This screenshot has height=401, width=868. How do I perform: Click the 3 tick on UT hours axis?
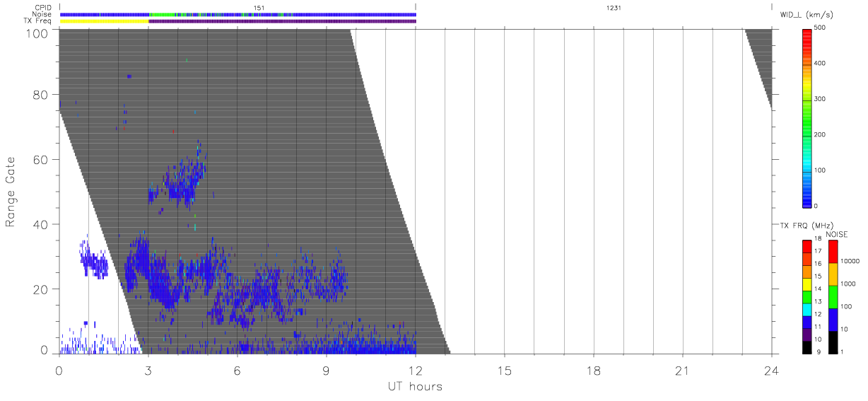pos(148,371)
